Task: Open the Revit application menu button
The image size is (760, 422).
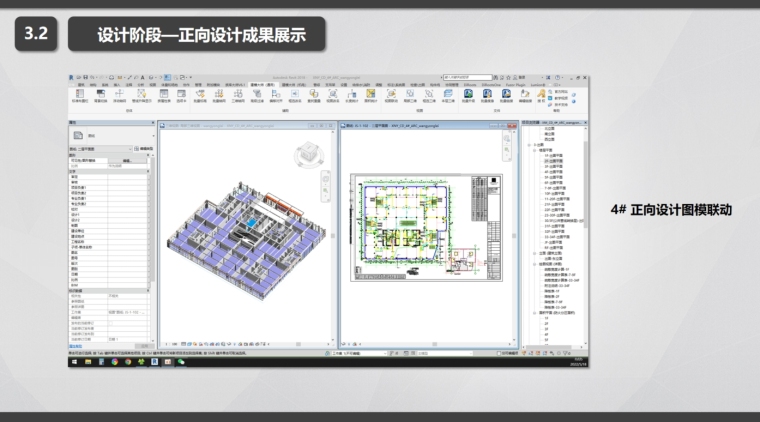Action: [x=72, y=77]
